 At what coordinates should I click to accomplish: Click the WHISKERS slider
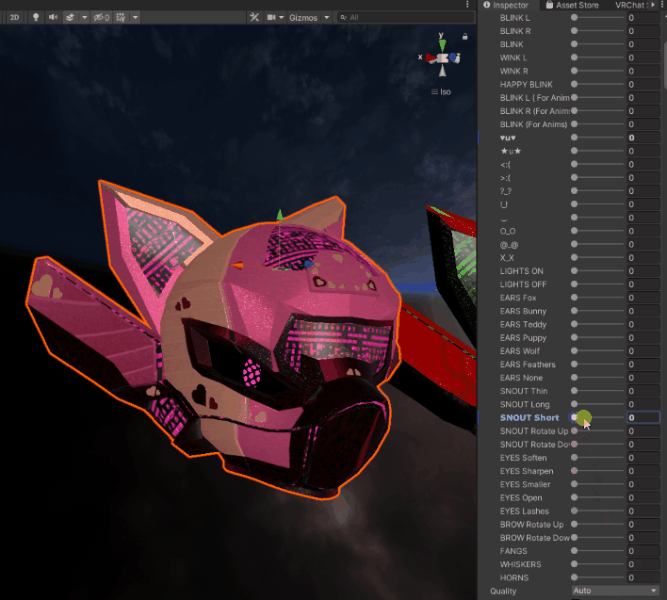click(x=598, y=564)
